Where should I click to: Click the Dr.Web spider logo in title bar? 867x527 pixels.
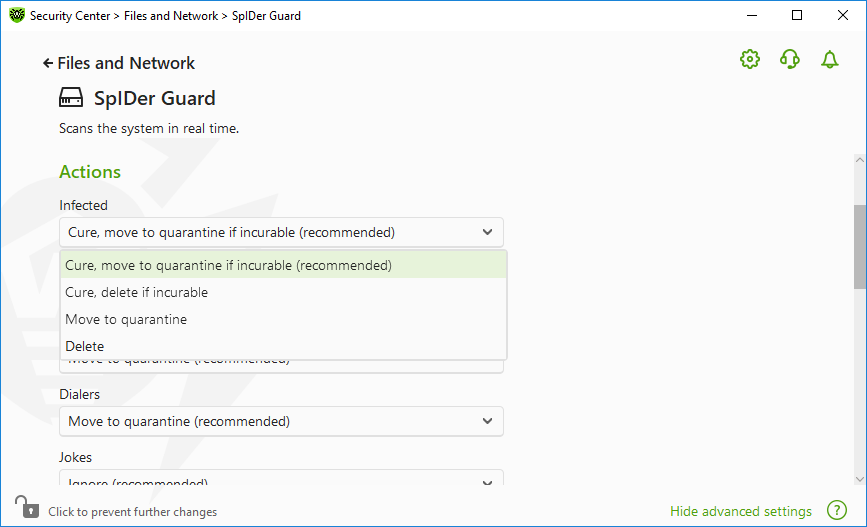[x=17, y=15]
